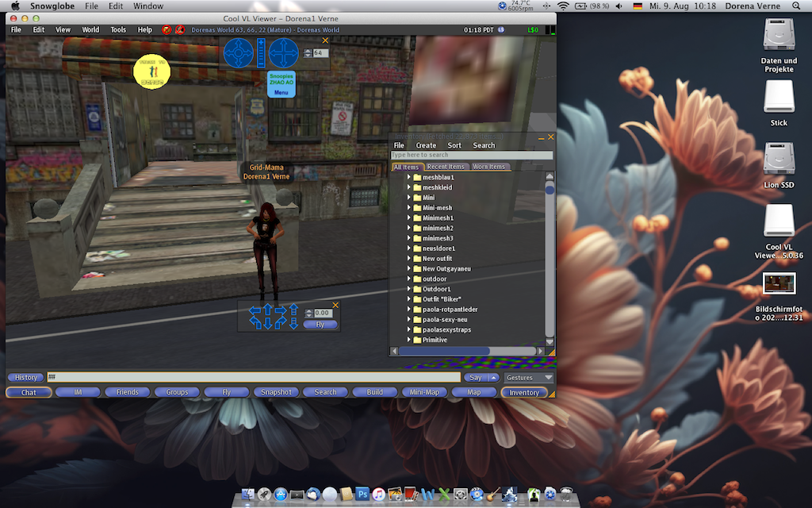
Task: Click the camera pan control pad
Action: [283, 53]
